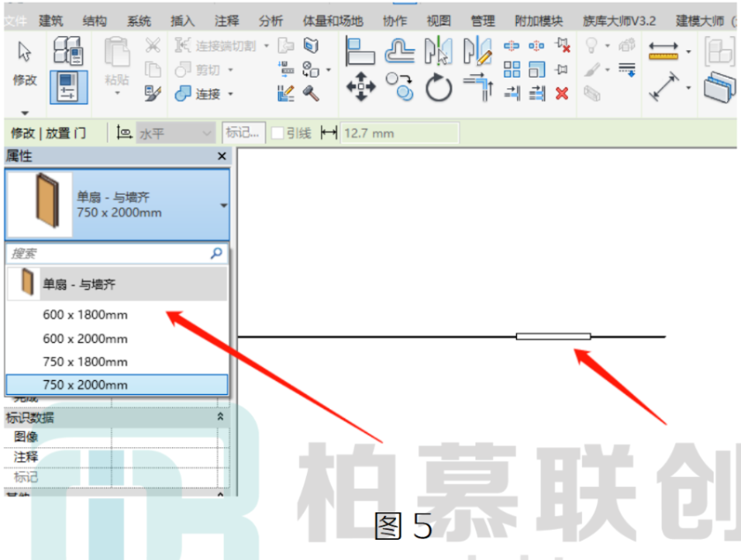Select door type 600 x 2000mm
Viewport: 741px width, 560px height.
click(116, 339)
